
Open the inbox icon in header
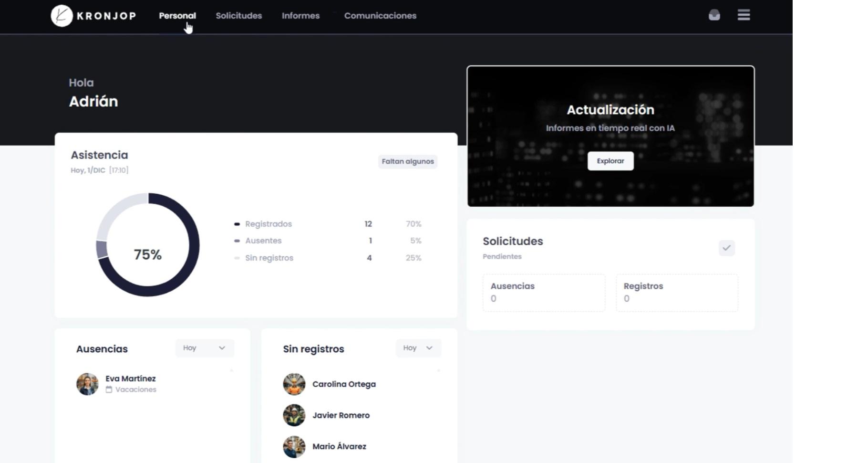(x=714, y=15)
